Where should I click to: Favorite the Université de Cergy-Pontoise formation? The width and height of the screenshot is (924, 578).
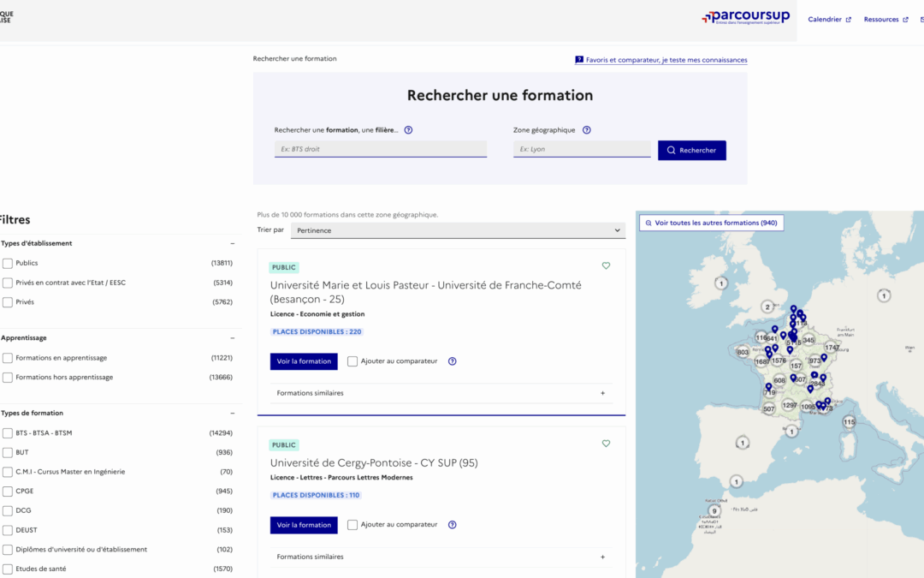click(x=606, y=444)
